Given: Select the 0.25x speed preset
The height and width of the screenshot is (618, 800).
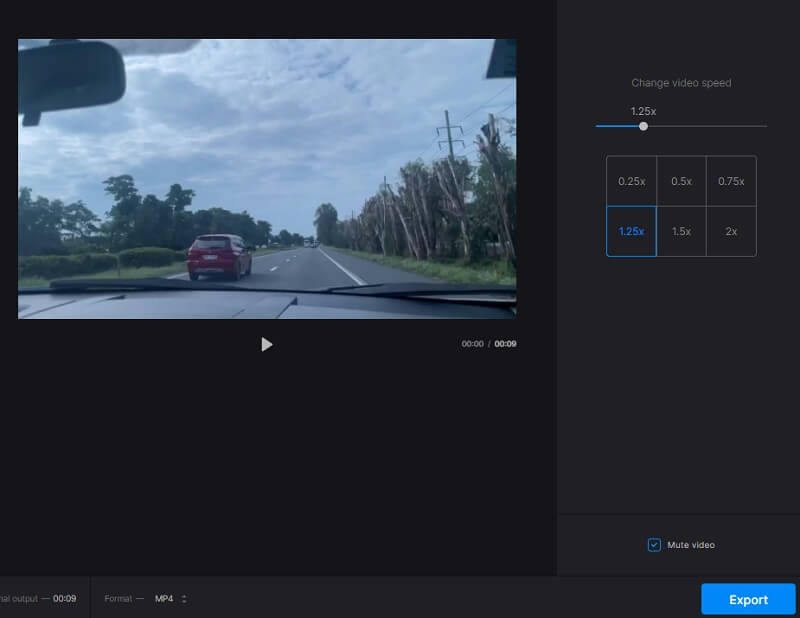Looking at the screenshot, I should click(x=631, y=181).
